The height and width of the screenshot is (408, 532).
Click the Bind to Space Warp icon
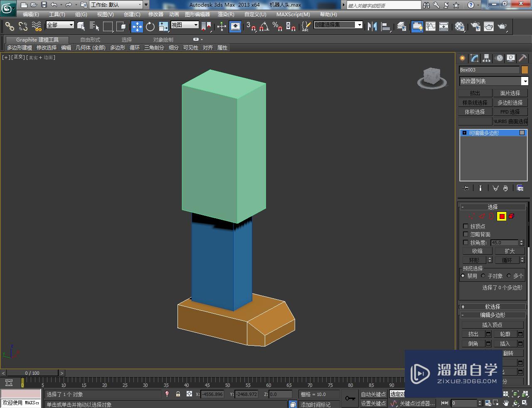click(37, 27)
